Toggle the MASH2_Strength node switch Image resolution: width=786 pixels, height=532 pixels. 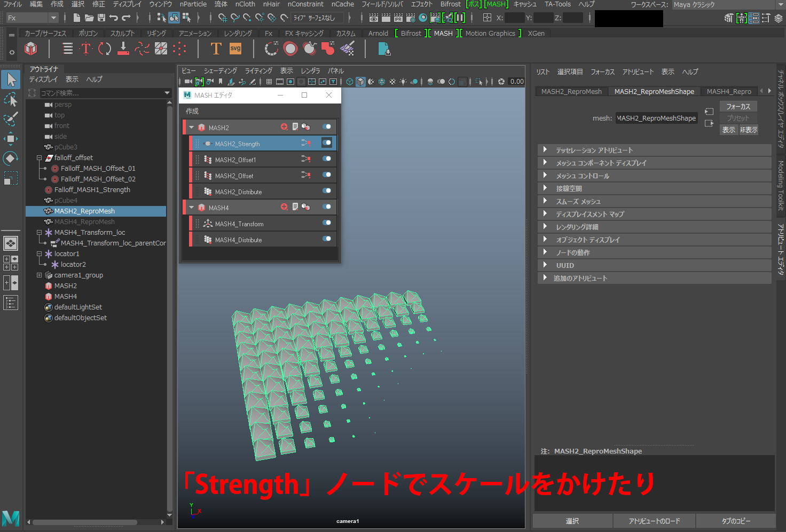[327, 143]
